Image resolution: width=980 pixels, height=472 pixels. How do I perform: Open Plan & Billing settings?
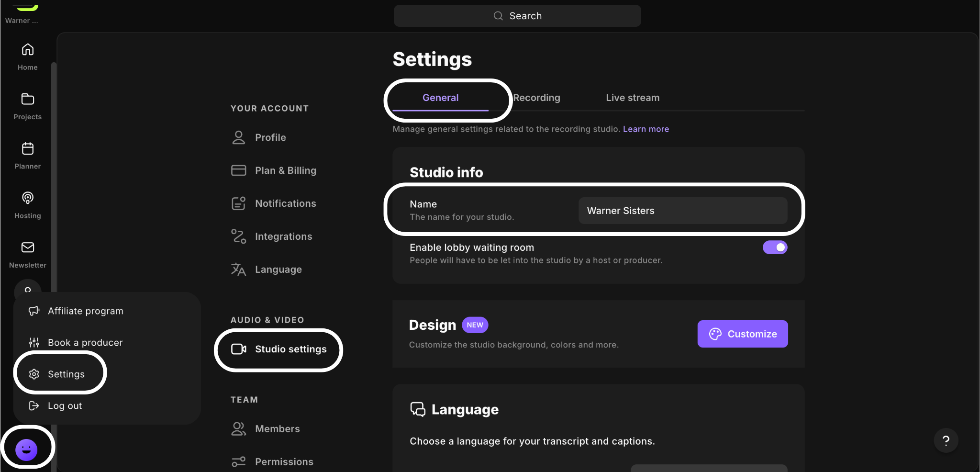tap(286, 170)
